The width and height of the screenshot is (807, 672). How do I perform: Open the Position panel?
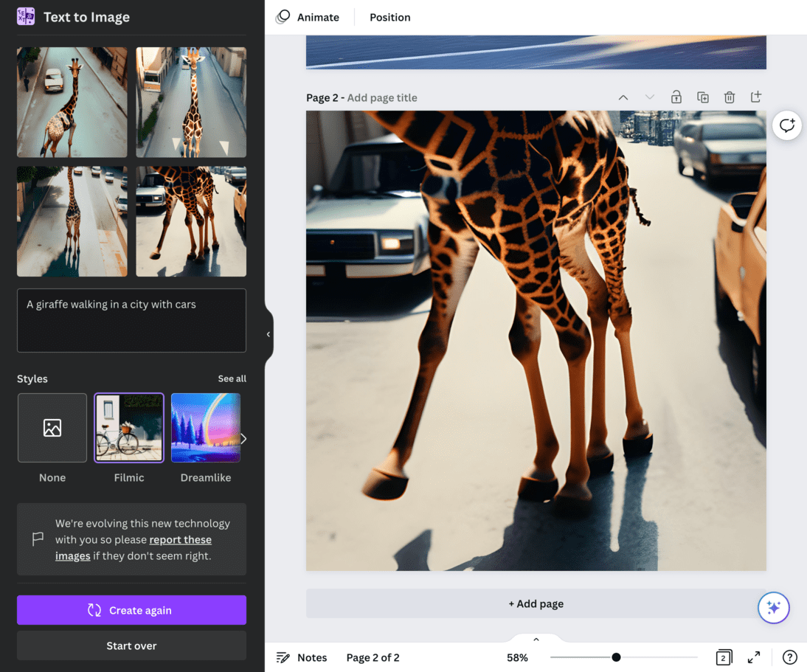(x=390, y=17)
